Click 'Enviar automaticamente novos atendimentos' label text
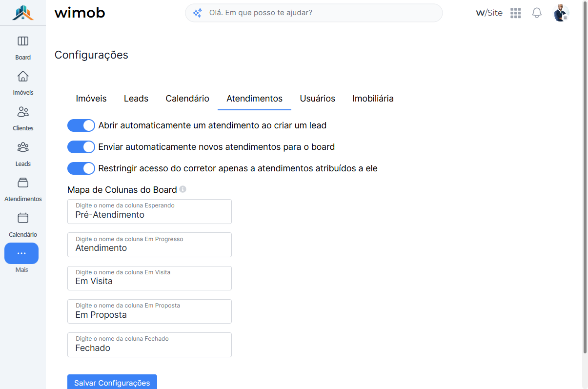 [x=217, y=147]
